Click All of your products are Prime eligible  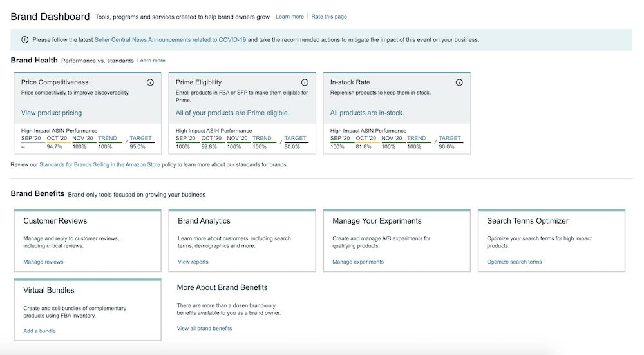pos(232,113)
